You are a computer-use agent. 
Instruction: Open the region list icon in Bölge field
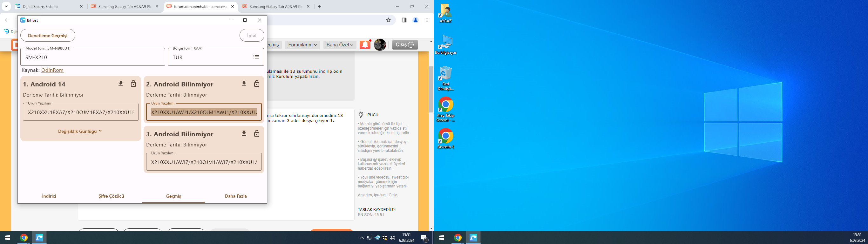pos(256,57)
